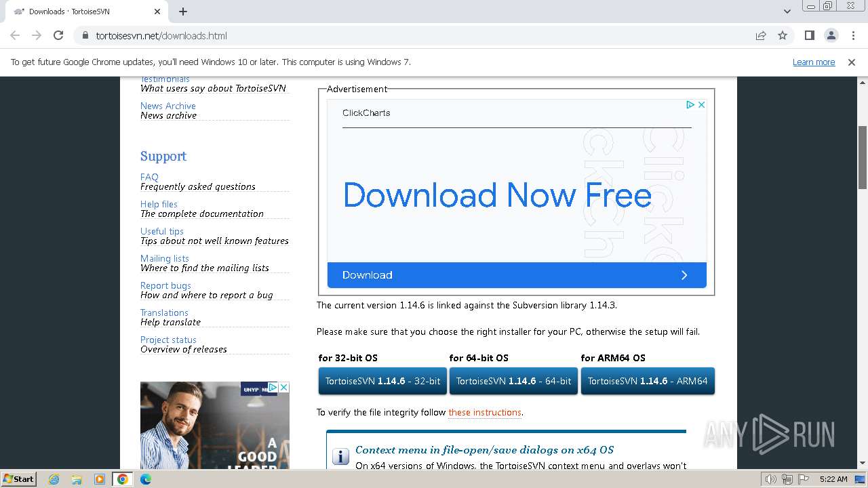Close the Downloads TortoiseSVN tab
The width and height of the screenshot is (868, 488).
[x=157, y=12]
